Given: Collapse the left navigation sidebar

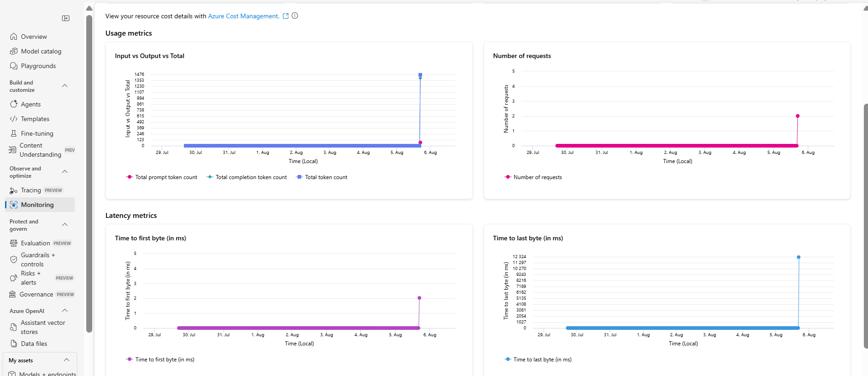Looking at the screenshot, I should (66, 18).
